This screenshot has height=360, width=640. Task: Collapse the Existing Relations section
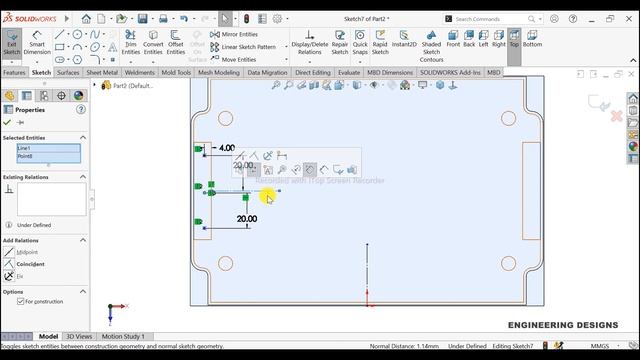point(83,177)
